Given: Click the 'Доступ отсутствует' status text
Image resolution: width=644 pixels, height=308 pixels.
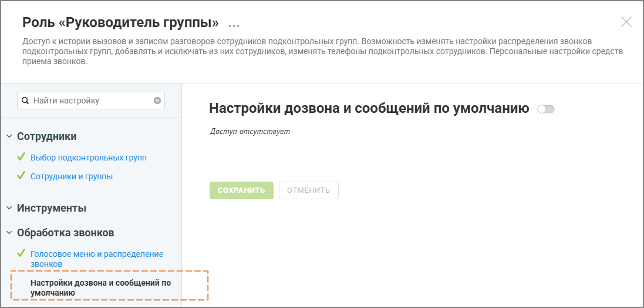Looking at the screenshot, I should pos(249,132).
